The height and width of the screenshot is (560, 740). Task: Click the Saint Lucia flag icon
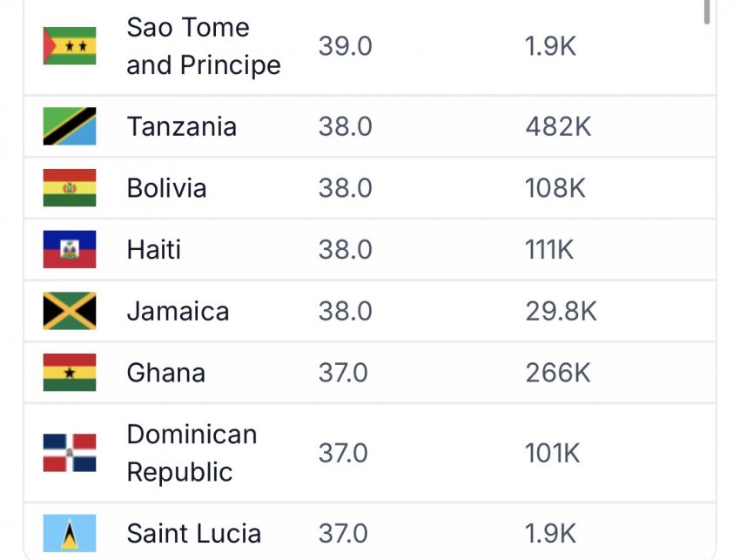70,533
